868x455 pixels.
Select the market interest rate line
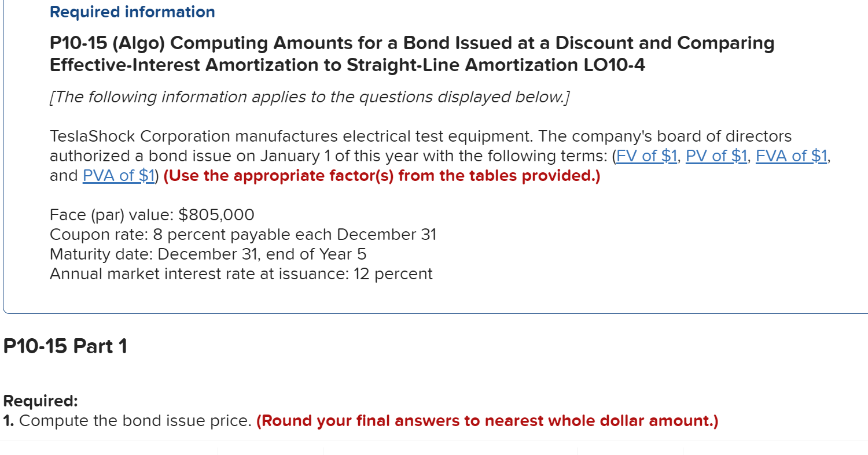pos(241,273)
